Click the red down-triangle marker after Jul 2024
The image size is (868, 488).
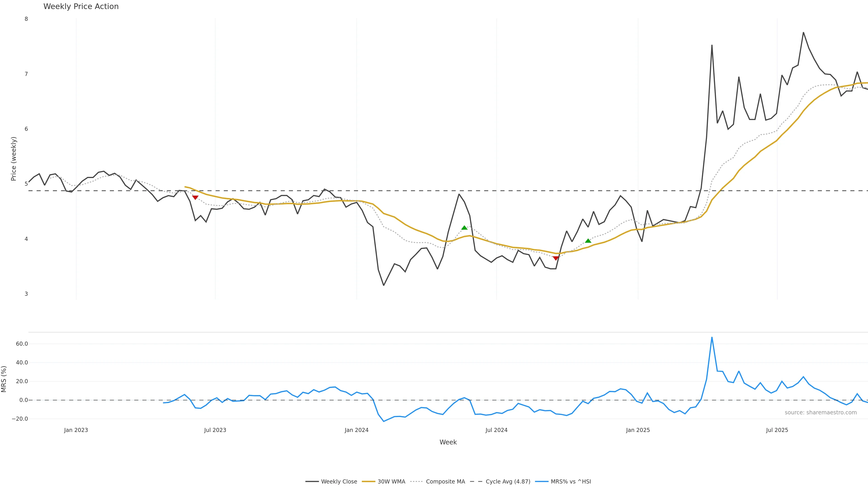point(556,258)
